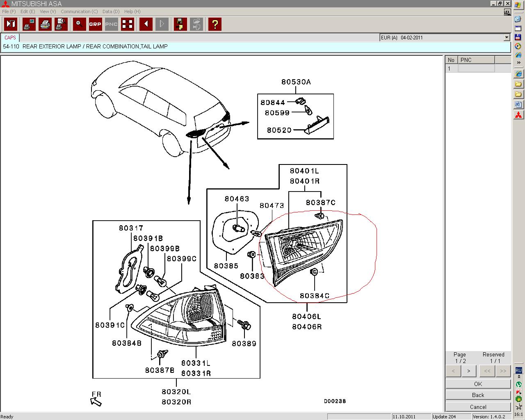Click the GRP group button
Screen dimensions: 525x420
(x=95, y=24)
